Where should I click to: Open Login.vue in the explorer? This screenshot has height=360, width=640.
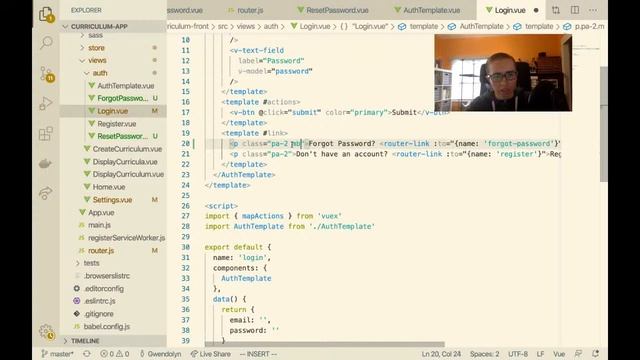tap(113, 111)
